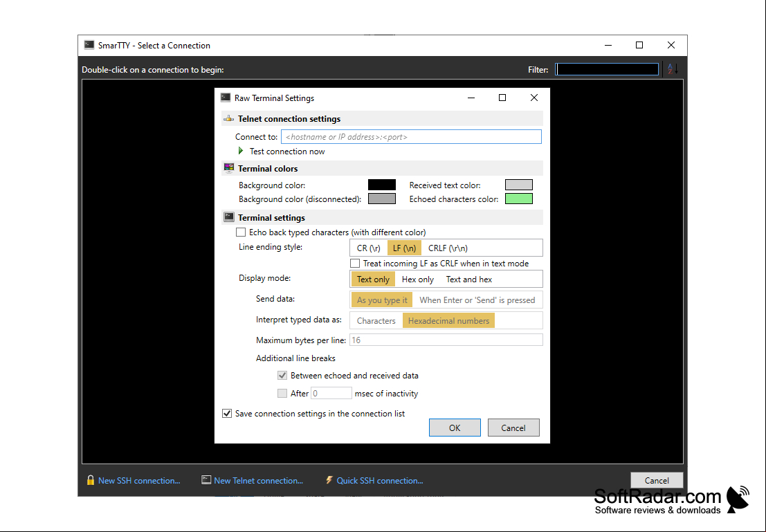Viewport: 766px width, 532px height.
Task: Open New Telnet connection link
Action: pos(258,481)
